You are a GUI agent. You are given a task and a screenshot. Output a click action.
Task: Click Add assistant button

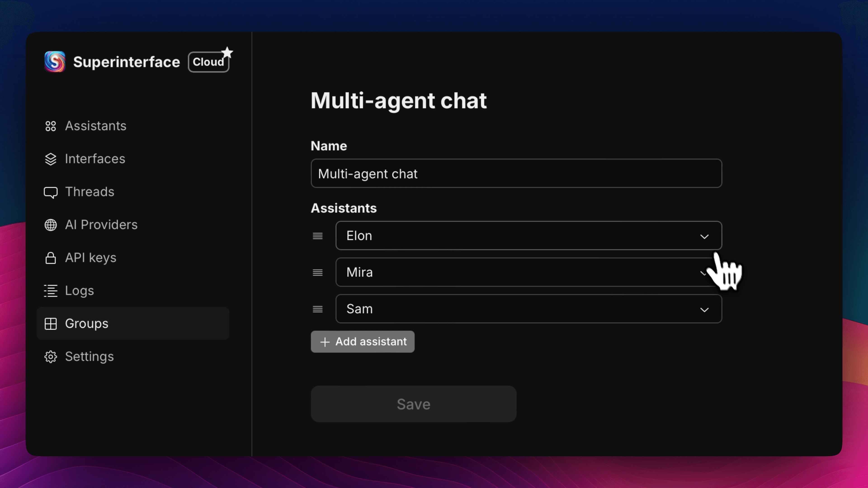363,341
